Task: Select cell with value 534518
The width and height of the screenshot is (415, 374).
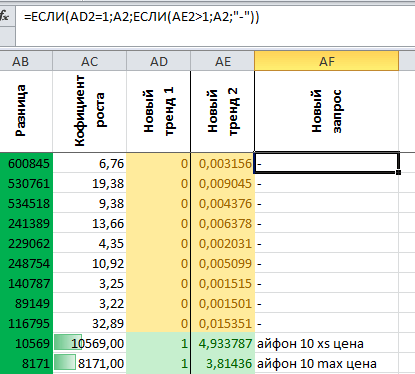Action: click(x=26, y=203)
